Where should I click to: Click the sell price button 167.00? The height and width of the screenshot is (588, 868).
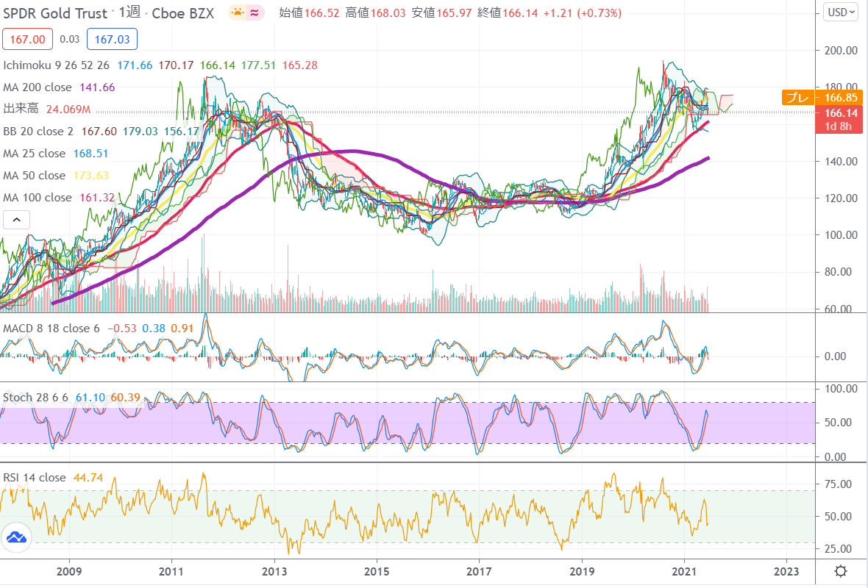(28, 39)
